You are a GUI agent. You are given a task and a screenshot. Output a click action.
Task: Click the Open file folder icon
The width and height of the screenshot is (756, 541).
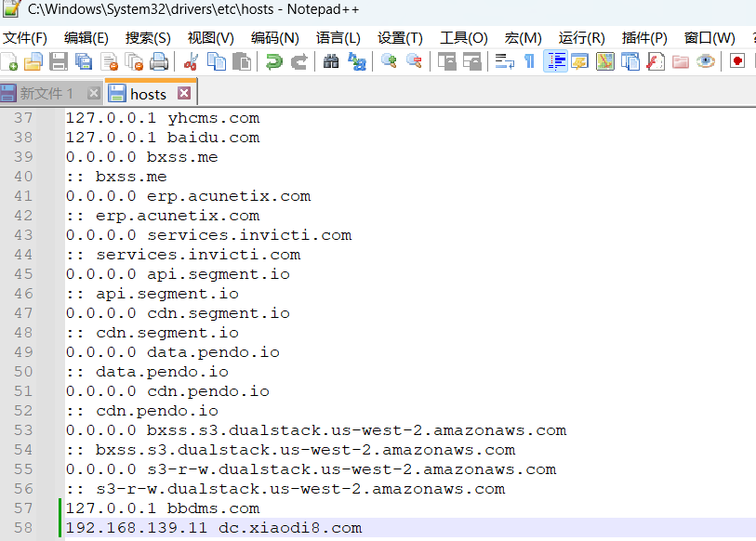click(33, 61)
